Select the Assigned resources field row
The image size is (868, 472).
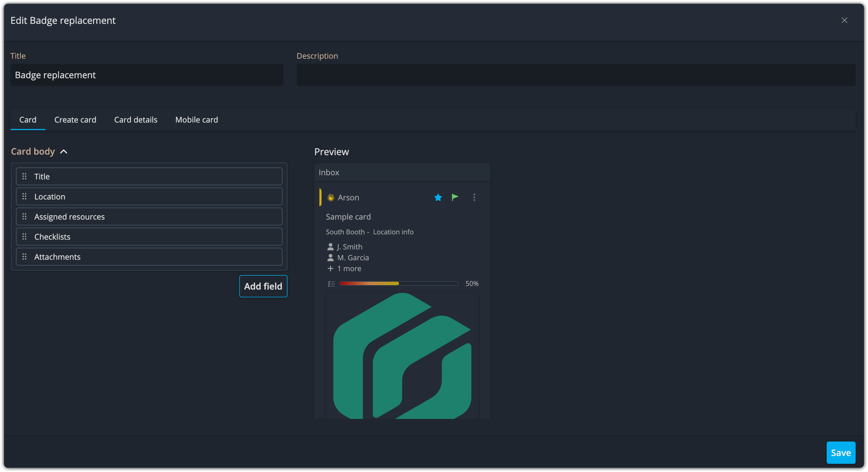(149, 216)
